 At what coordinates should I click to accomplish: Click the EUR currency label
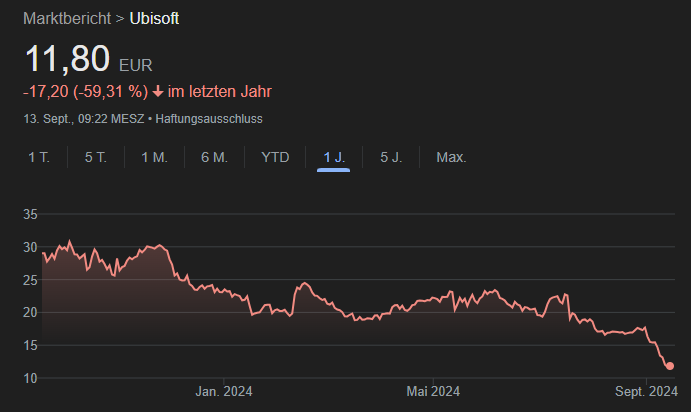136,66
